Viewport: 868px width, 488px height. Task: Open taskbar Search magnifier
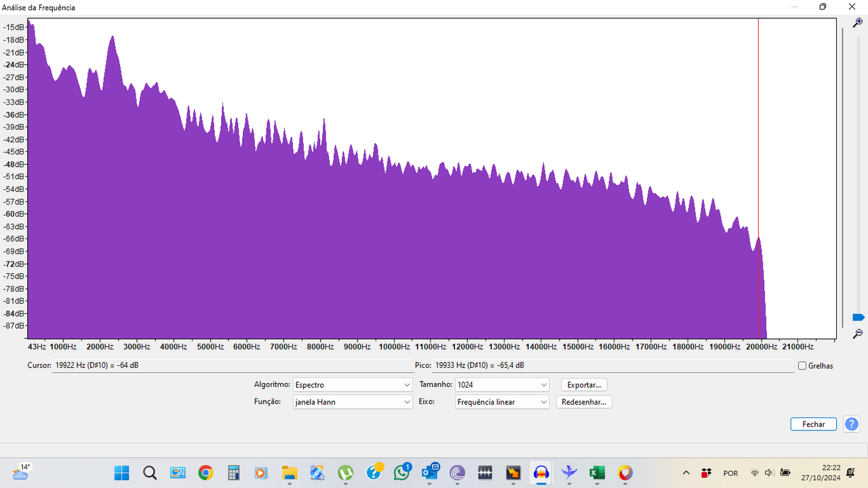point(150,472)
